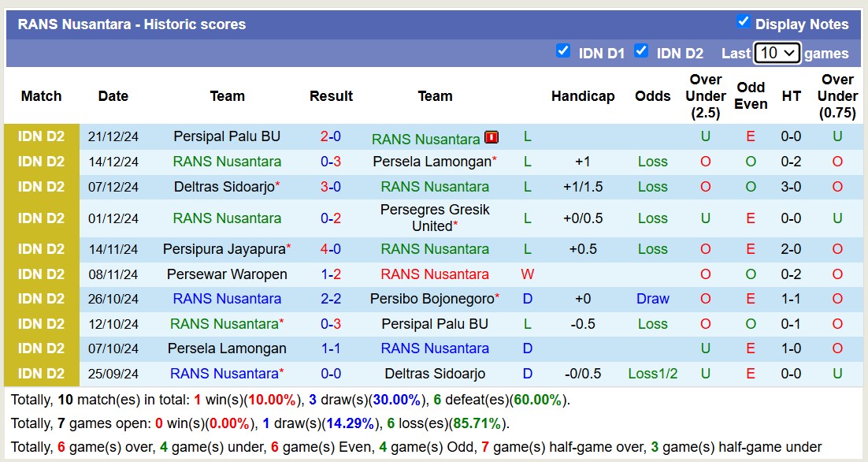Open the Last games count dropdown
Screen dimensions: 868x462
pos(777,53)
